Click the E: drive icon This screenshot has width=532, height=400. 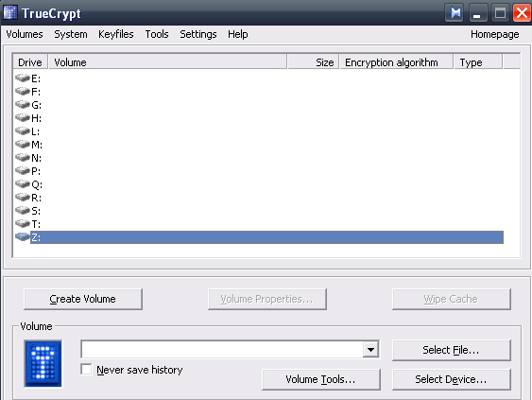pos(23,78)
